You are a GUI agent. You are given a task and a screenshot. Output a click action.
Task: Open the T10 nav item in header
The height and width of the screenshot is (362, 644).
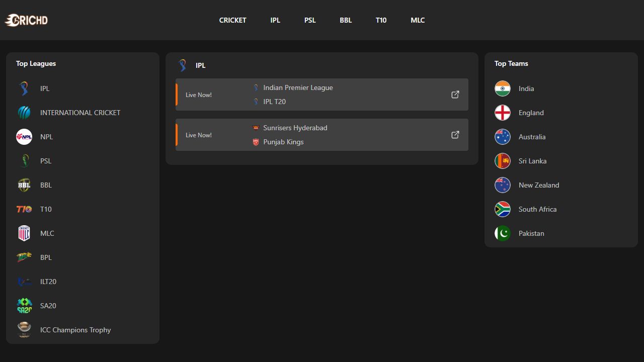381,20
